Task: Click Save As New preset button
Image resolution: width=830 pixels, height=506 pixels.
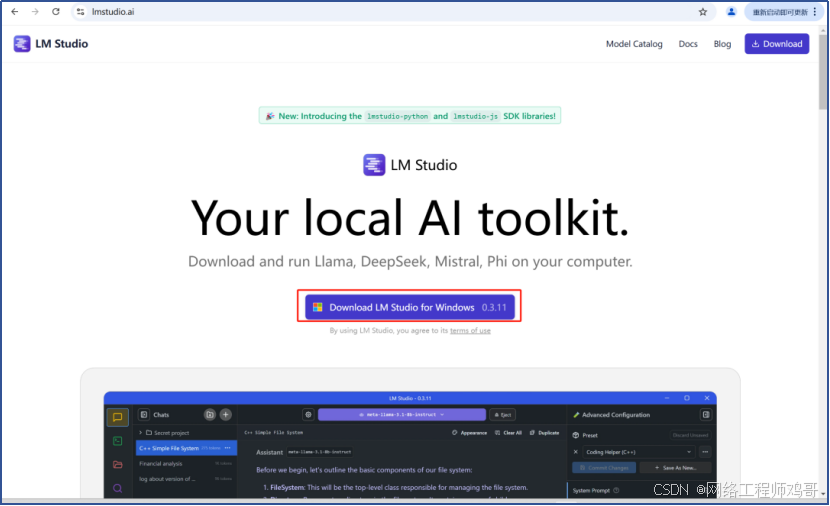Action: [675, 468]
